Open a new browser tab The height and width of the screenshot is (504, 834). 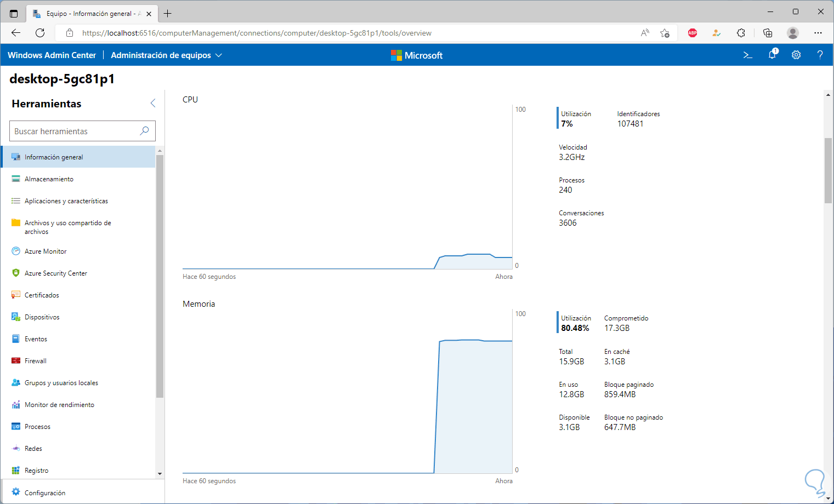point(168,14)
